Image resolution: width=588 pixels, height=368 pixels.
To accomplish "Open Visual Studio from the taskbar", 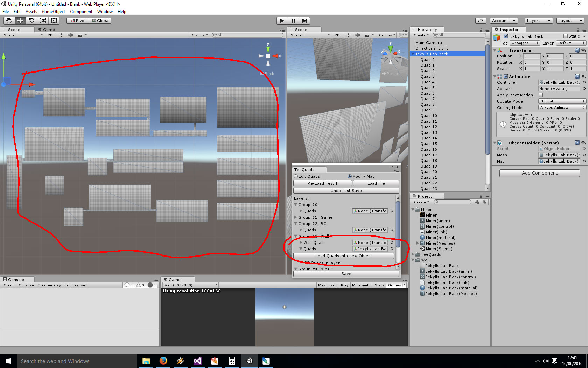I will tap(198, 361).
